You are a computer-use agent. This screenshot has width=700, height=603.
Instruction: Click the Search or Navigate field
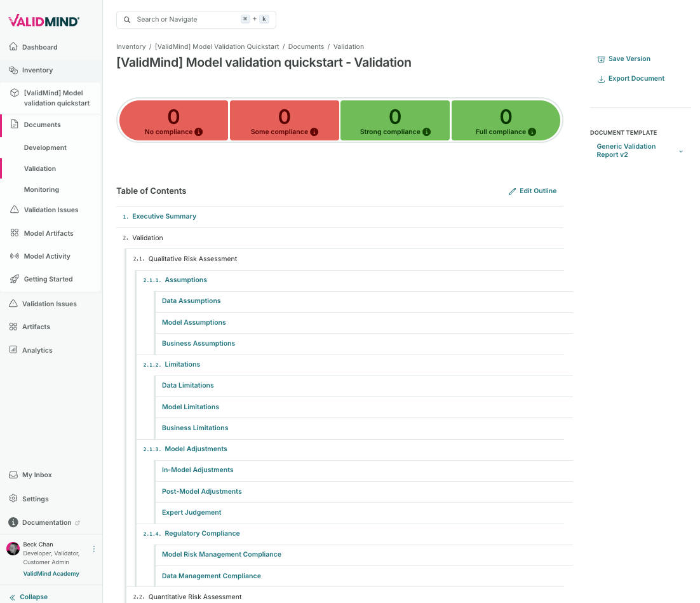[x=196, y=20]
